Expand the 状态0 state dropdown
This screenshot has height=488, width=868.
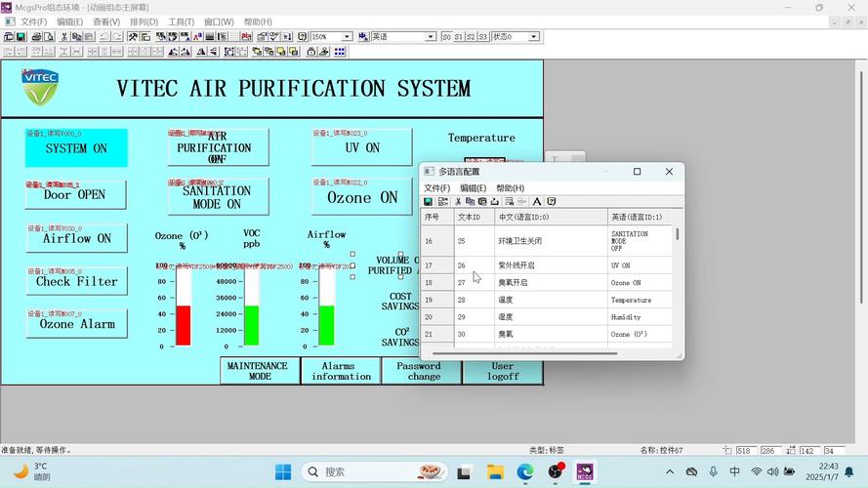[x=533, y=37]
